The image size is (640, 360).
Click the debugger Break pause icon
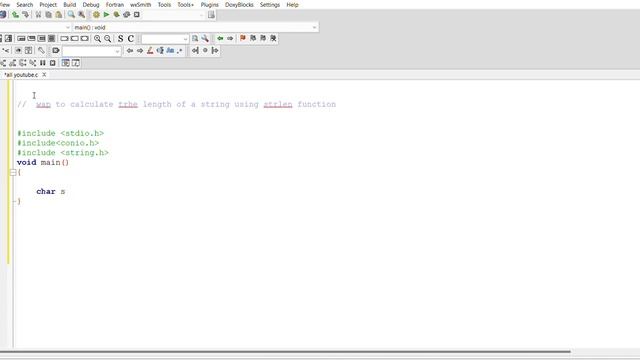coord(43,63)
